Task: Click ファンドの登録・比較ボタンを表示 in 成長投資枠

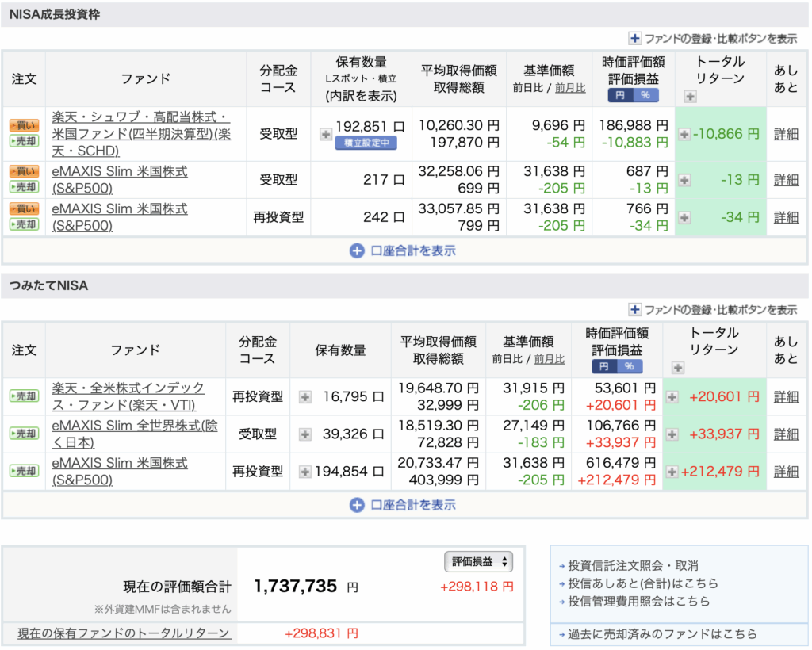Action: 720,39
